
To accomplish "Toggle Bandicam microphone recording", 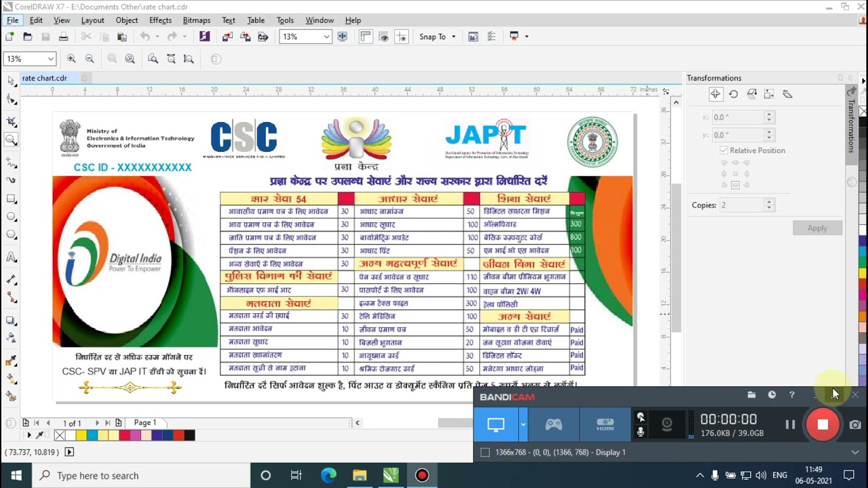I will point(640,432).
